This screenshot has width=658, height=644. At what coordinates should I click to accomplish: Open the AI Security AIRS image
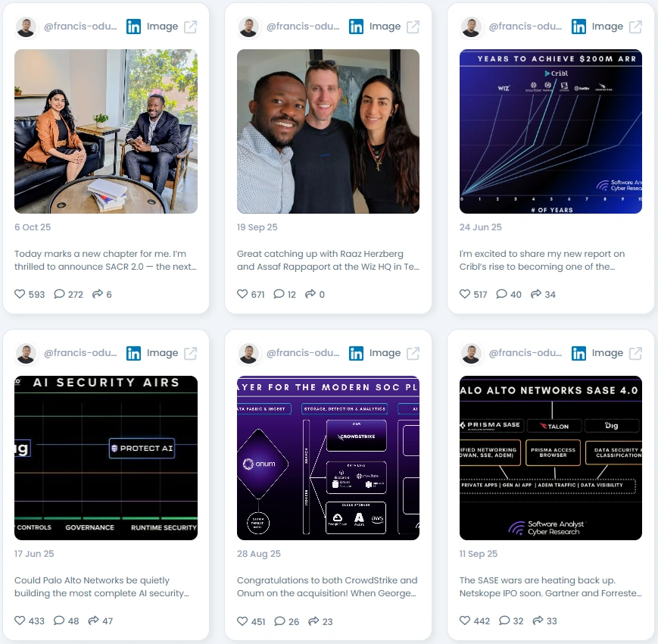click(106, 458)
